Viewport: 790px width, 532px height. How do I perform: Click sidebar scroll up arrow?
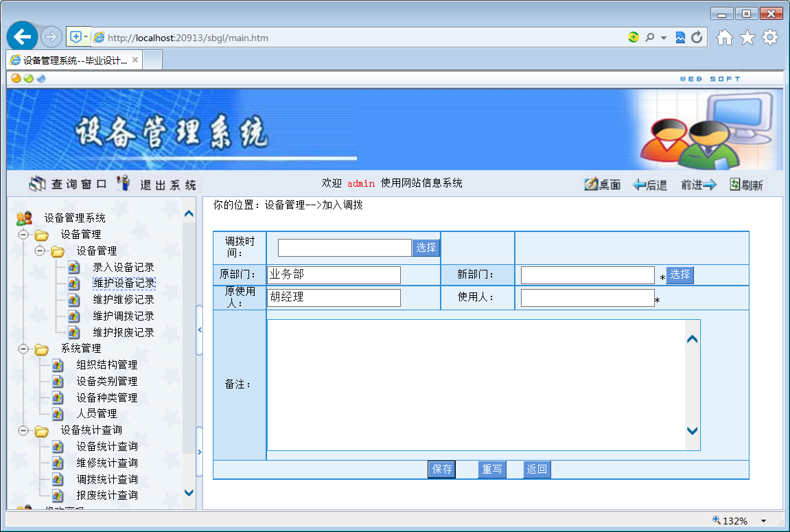[x=189, y=213]
